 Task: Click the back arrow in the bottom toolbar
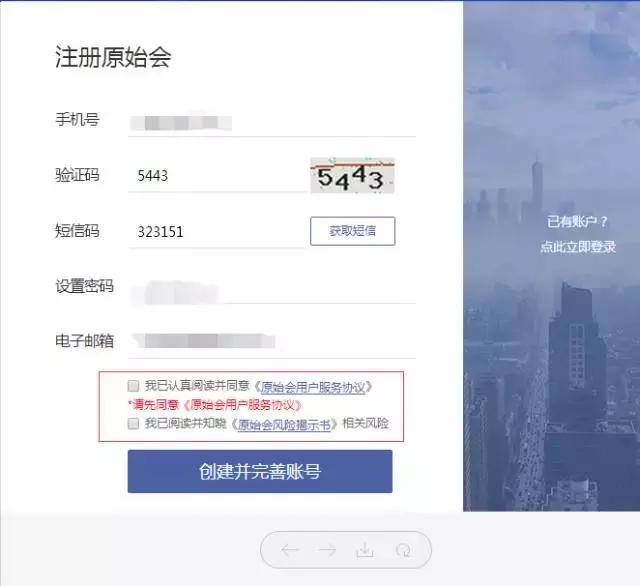point(290,550)
